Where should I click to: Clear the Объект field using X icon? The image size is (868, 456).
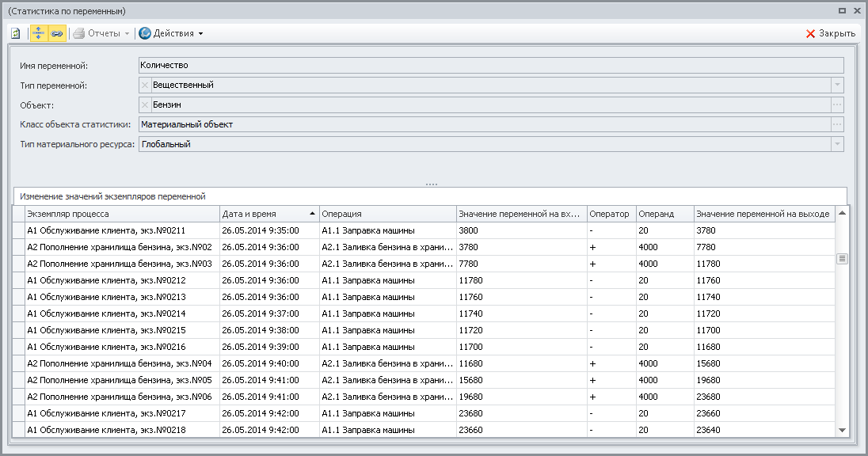pyautogui.click(x=144, y=104)
